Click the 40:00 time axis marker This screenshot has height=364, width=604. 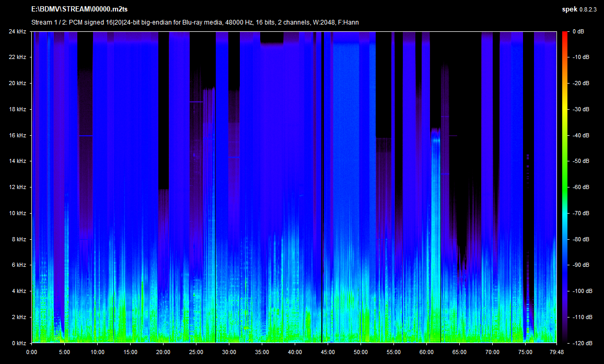coord(295,351)
